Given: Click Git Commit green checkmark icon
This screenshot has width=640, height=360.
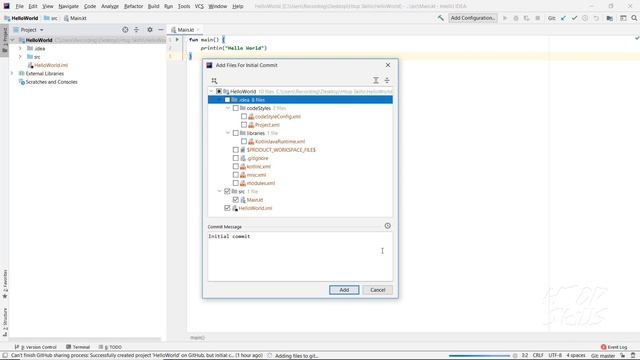Looking at the screenshot, I should coord(574,18).
